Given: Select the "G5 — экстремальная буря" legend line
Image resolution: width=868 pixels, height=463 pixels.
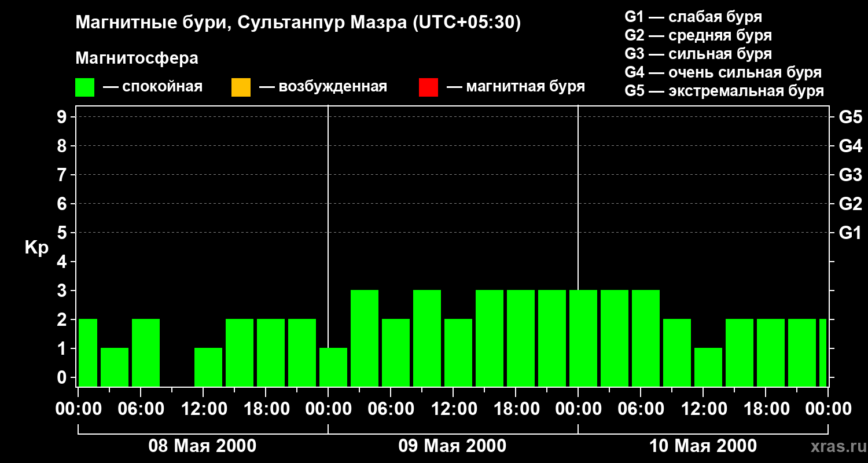Looking at the screenshot, I should coord(724,91).
